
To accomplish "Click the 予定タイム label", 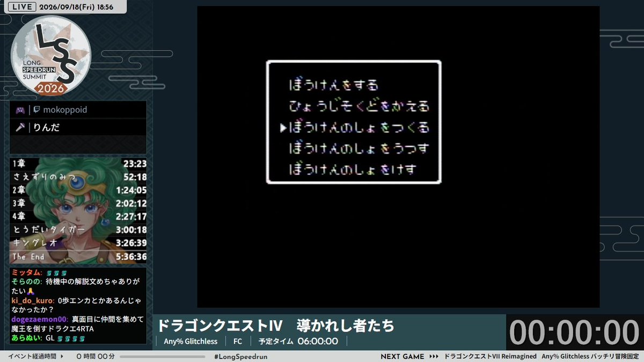I will [x=276, y=342].
